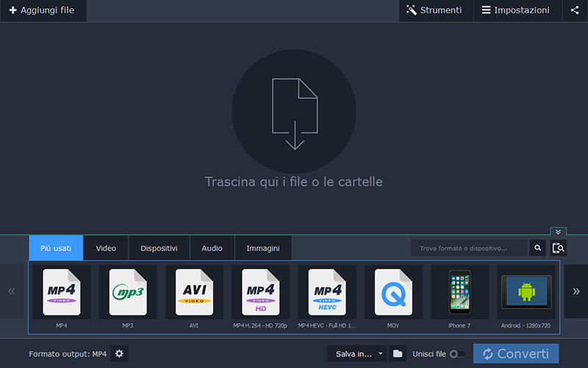This screenshot has width=588, height=368.
Task: Select the iPhone 7 device preset
Action: click(x=460, y=295)
